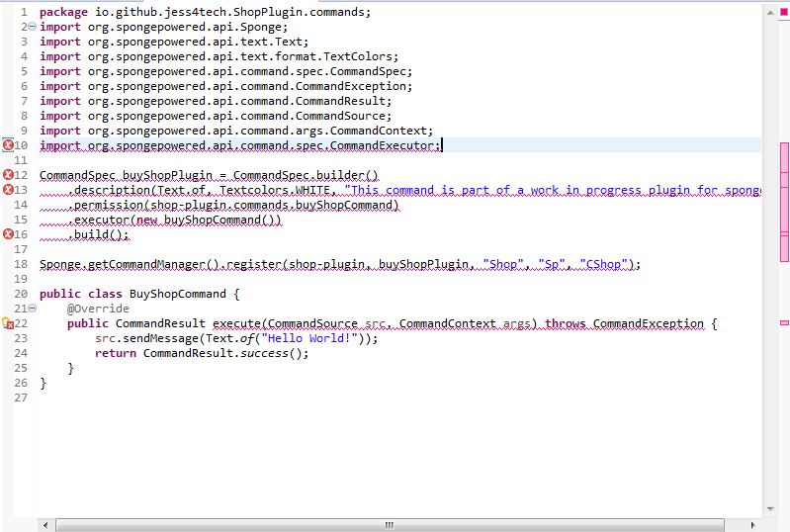790x532 pixels.
Task: Click the import CommandException line
Action: click(x=225, y=86)
